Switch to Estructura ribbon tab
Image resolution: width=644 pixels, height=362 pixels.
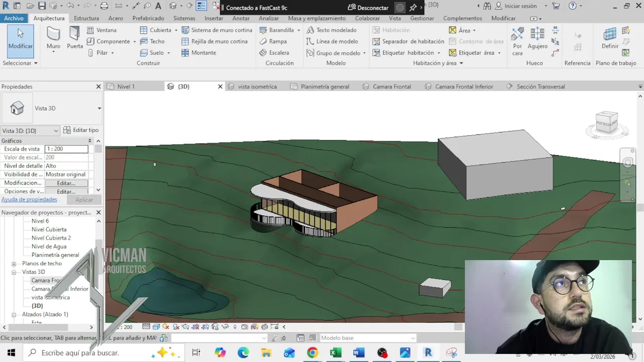click(x=87, y=18)
